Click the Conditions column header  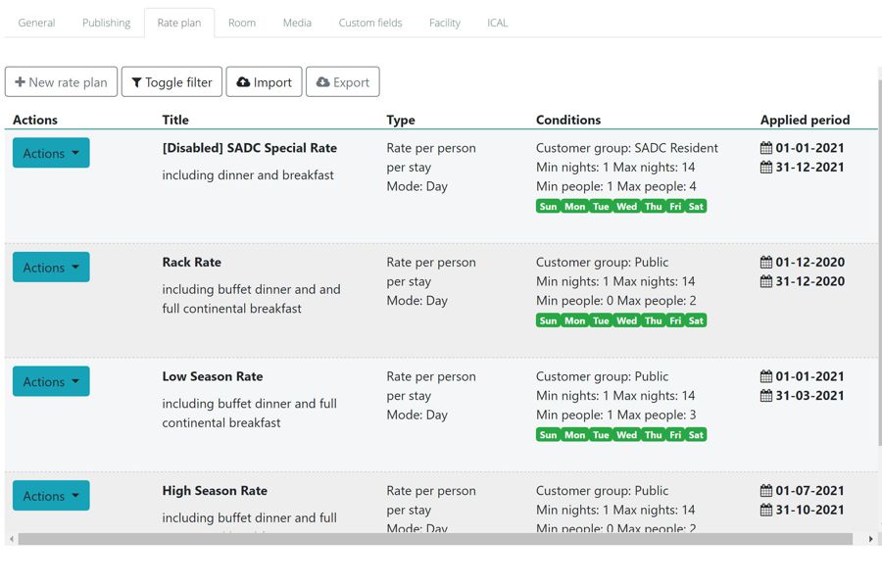coord(568,120)
